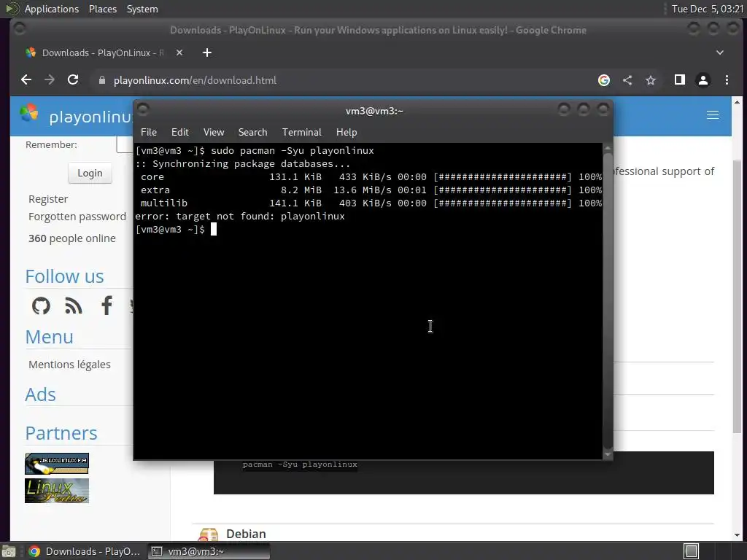Click the show desktop icon
This screenshot has width=747, height=560.
9,551
